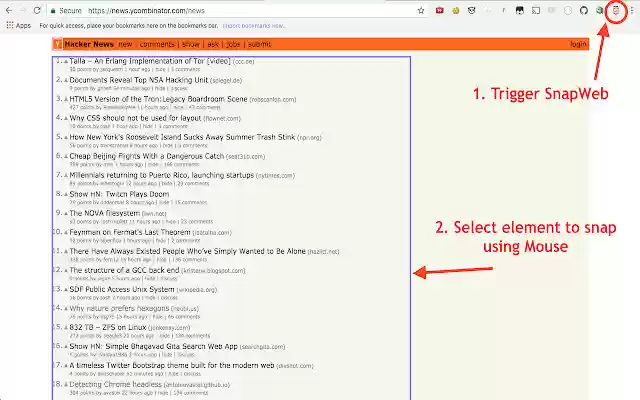Viewport: 640px width, 400px height.
Task: Go back using the browser back arrow
Action: coord(9,11)
